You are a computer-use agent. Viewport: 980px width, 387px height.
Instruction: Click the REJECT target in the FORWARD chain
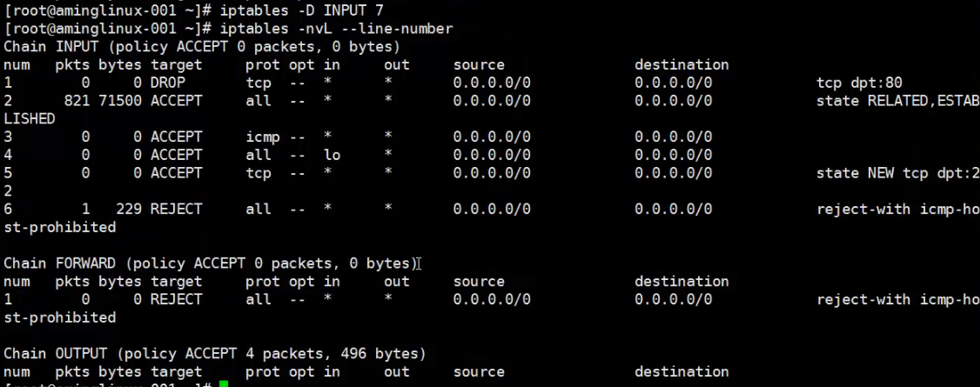pyautogui.click(x=177, y=300)
